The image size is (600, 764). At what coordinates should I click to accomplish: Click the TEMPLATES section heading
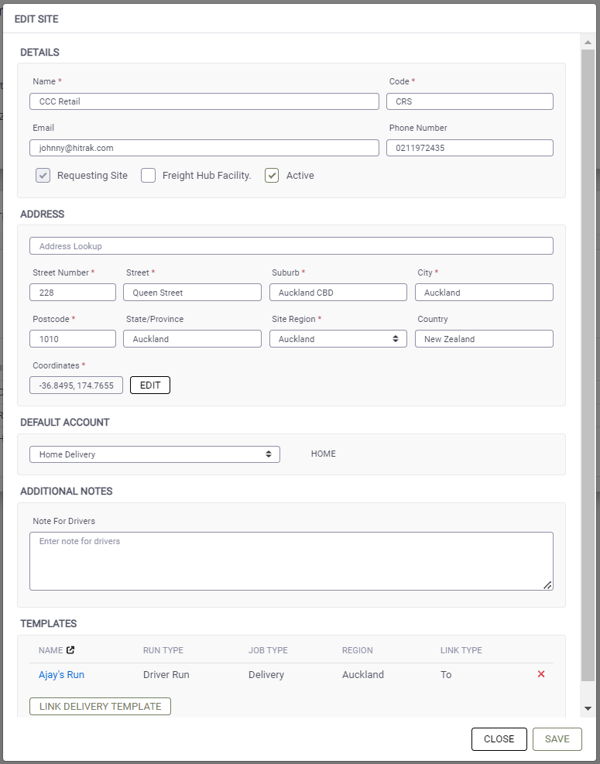[x=48, y=624]
